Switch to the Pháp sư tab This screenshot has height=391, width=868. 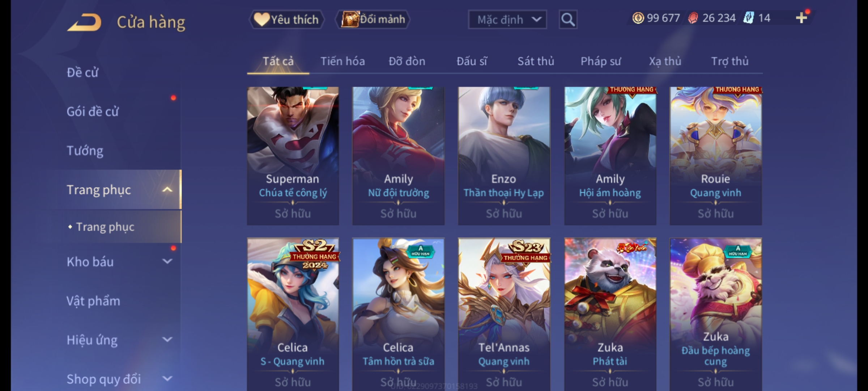601,61
